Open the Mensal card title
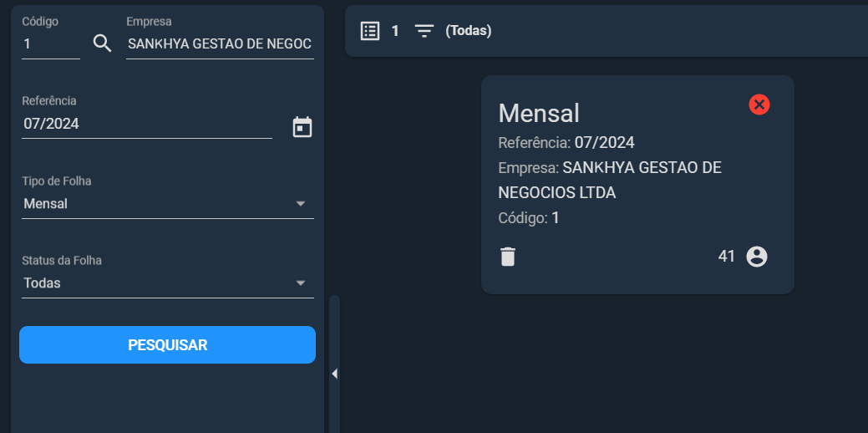 [x=539, y=114]
